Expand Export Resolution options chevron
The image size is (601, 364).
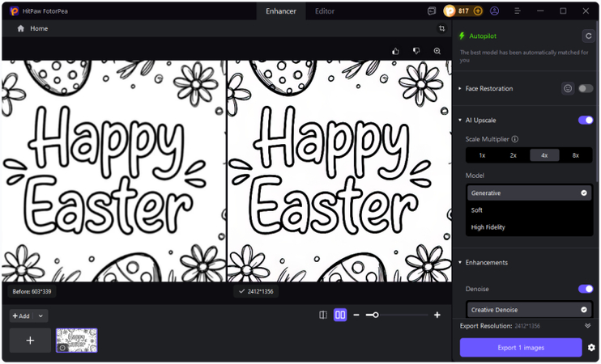point(587,326)
